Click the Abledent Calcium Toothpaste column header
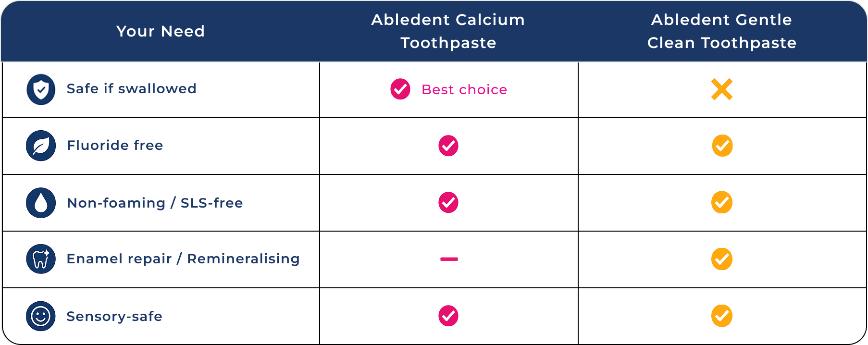The height and width of the screenshot is (345, 868). (x=448, y=31)
